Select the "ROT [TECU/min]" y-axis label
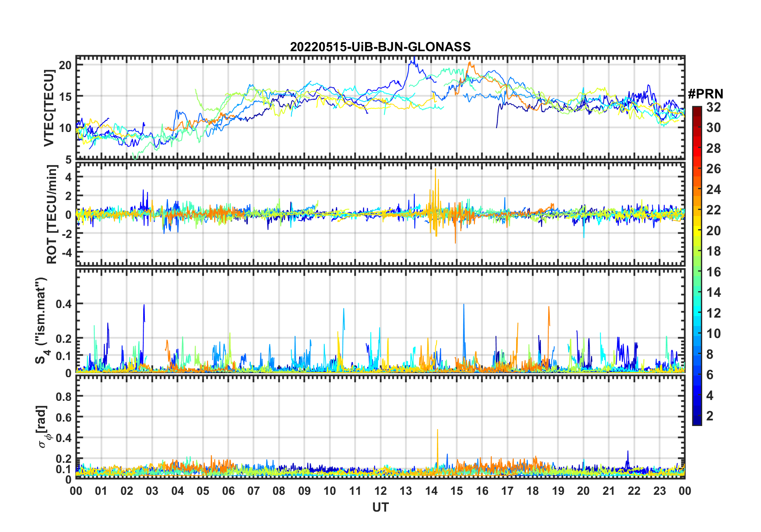761x532 pixels. click(x=52, y=214)
